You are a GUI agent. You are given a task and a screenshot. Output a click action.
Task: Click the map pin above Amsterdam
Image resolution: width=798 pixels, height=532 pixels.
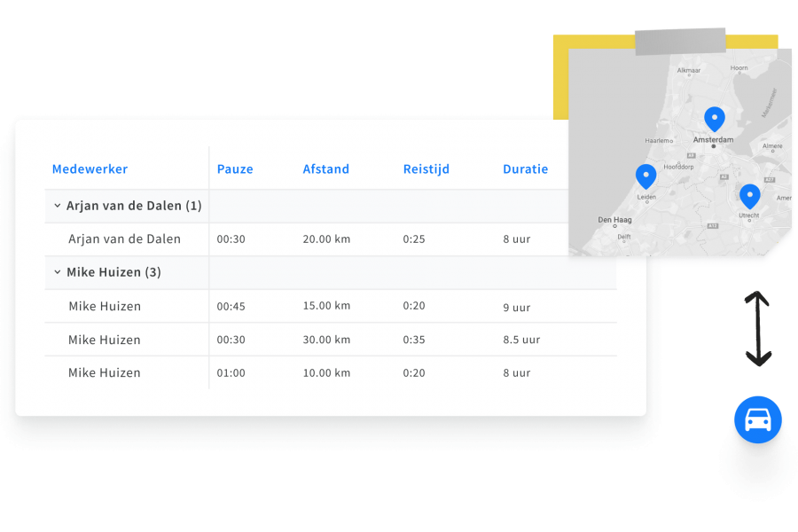click(714, 119)
